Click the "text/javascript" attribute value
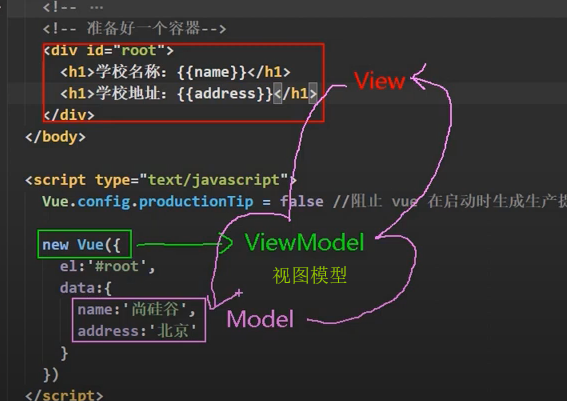567x401 pixels. [213, 180]
